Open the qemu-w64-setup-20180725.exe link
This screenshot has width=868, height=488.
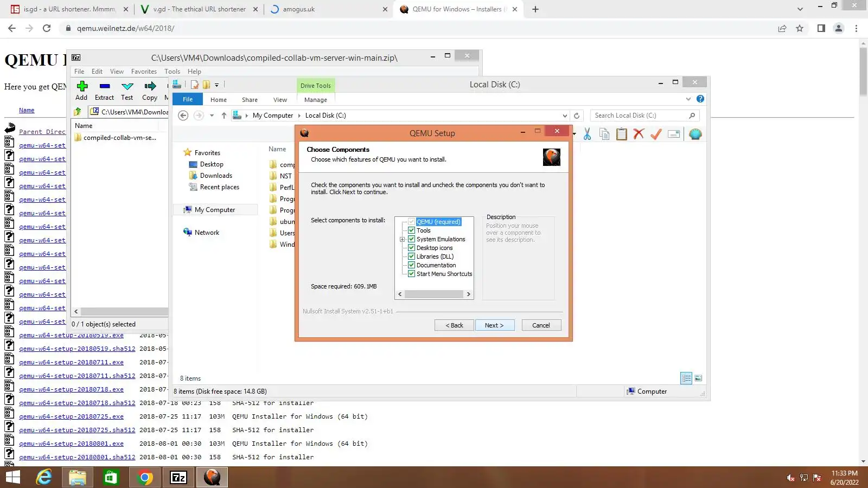(x=71, y=416)
